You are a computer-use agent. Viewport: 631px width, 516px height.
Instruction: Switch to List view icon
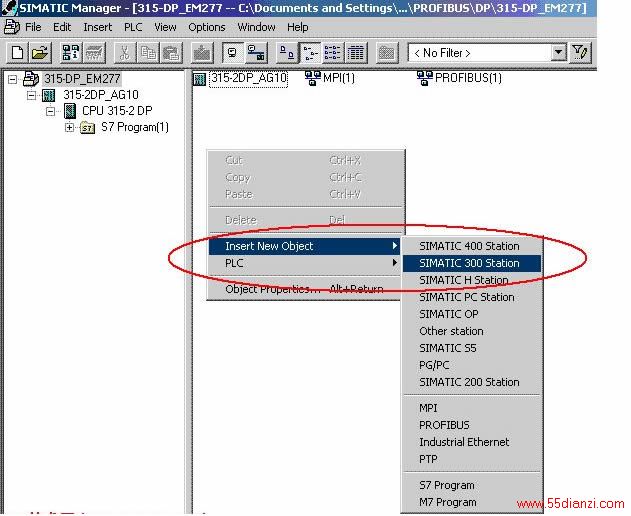point(333,53)
